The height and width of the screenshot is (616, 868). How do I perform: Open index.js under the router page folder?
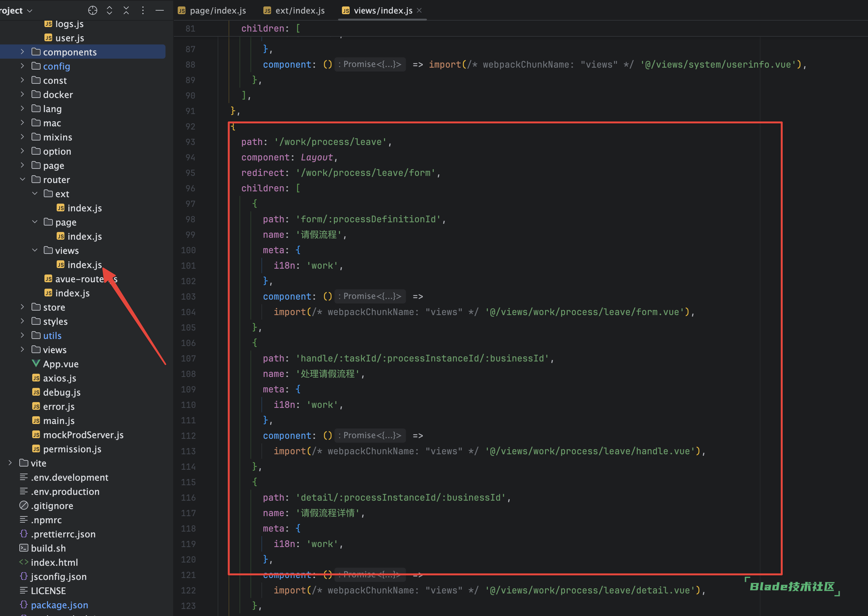79,236
